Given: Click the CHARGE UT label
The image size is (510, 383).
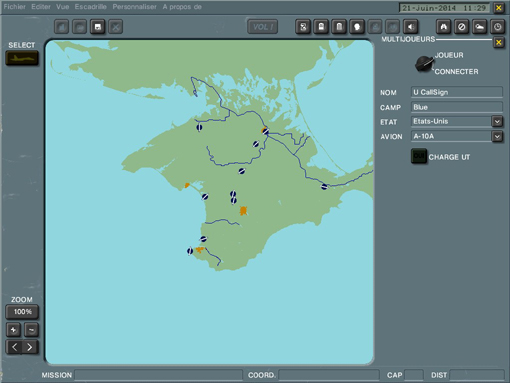Looking at the screenshot, I should click(x=449, y=157).
